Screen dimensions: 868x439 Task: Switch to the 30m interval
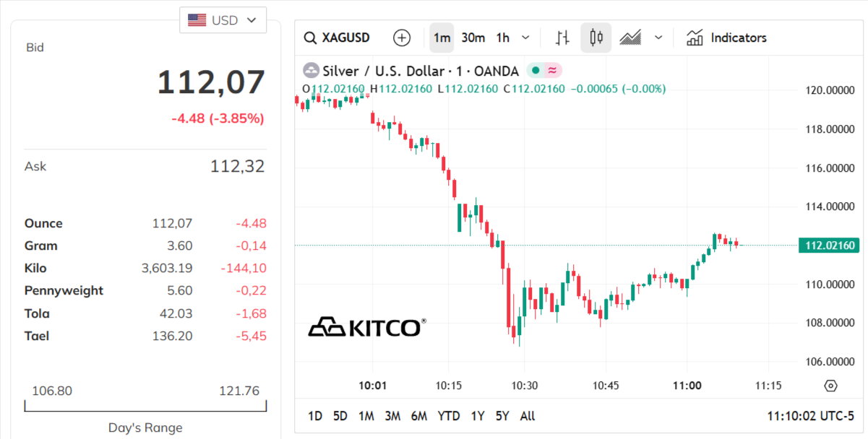(473, 38)
